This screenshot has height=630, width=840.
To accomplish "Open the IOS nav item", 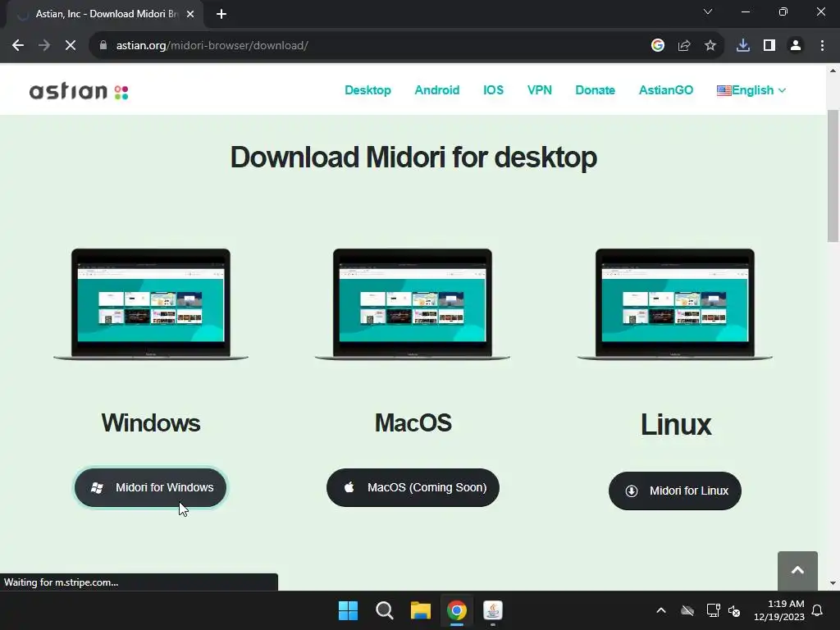I will tap(493, 90).
